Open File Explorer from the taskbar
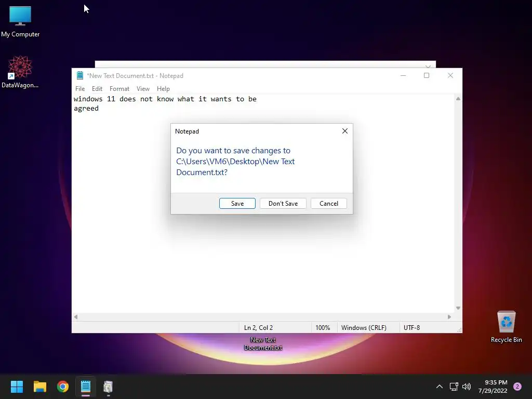The width and height of the screenshot is (532, 399). click(39, 387)
